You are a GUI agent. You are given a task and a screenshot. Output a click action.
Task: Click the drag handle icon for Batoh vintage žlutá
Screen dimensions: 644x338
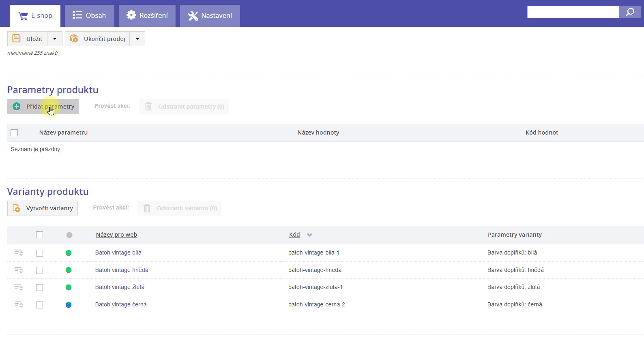[x=18, y=287]
